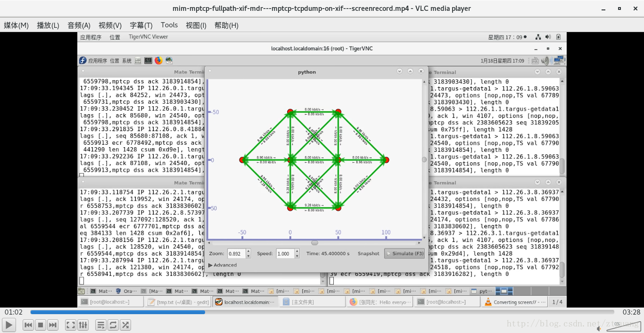The width and height of the screenshot is (644, 333).
Task: Click the host battery power icon
Action: point(558,37)
